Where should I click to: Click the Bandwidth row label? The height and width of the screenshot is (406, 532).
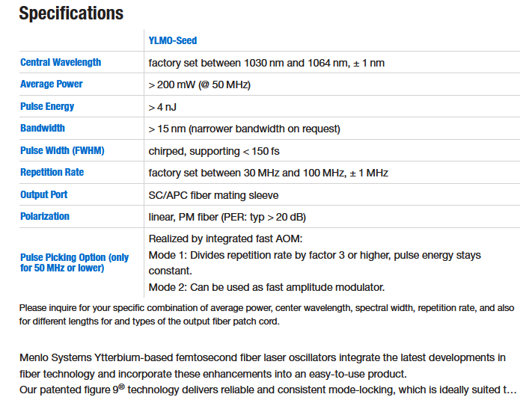(43, 128)
